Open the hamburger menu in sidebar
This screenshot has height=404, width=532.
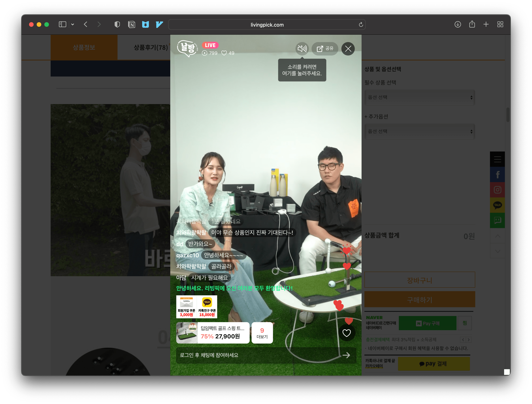[x=497, y=159]
